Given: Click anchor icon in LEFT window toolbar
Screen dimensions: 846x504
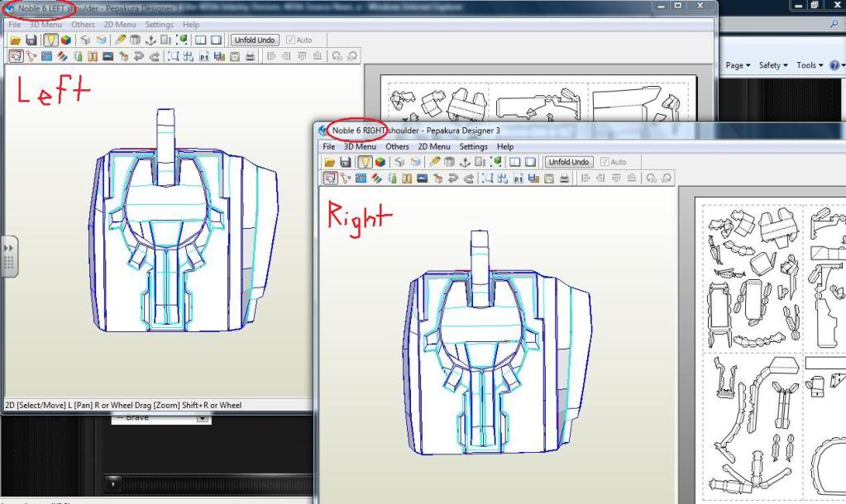Looking at the screenshot, I should tap(151, 40).
